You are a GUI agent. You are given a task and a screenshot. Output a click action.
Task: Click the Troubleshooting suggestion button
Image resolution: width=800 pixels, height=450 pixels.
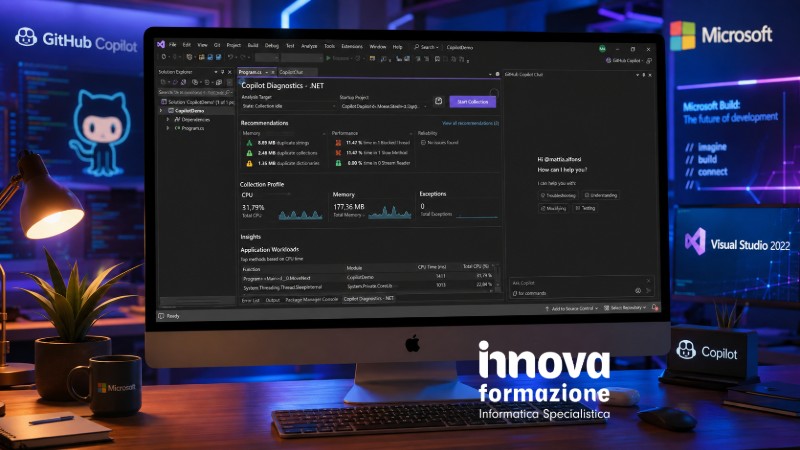pos(558,195)
